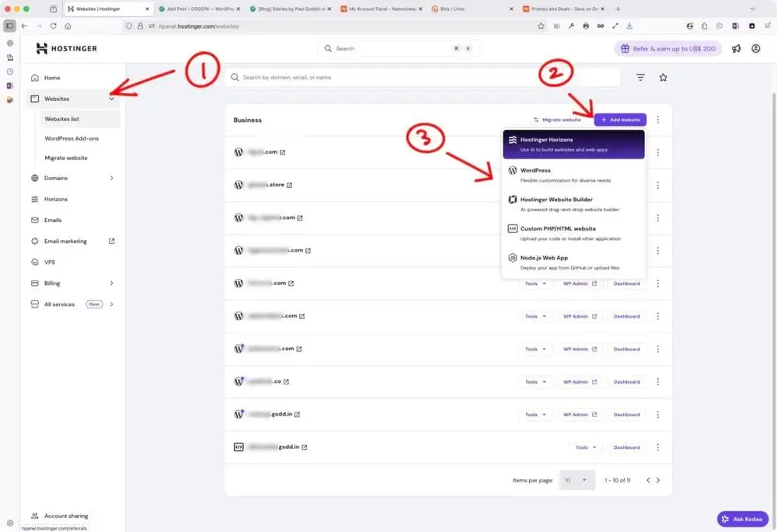Image resolution: width=777 pixels, height=532 pixels.
Task: Click the browser back arrow
Action: [24, 26]
